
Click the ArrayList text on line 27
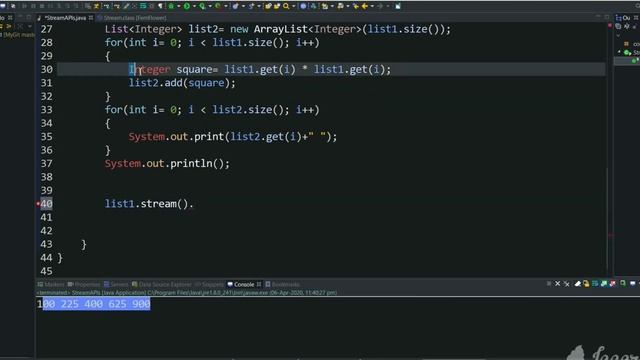click(280, 29)
